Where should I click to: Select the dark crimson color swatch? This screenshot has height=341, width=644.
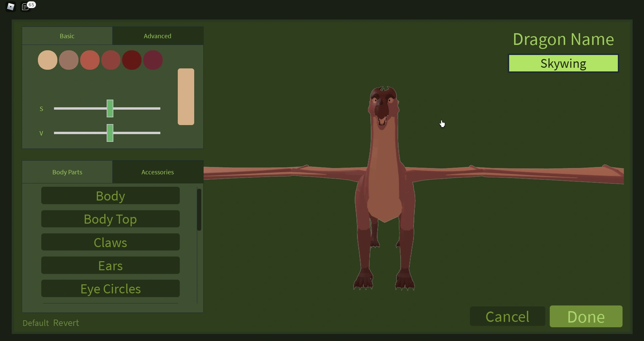132,60
